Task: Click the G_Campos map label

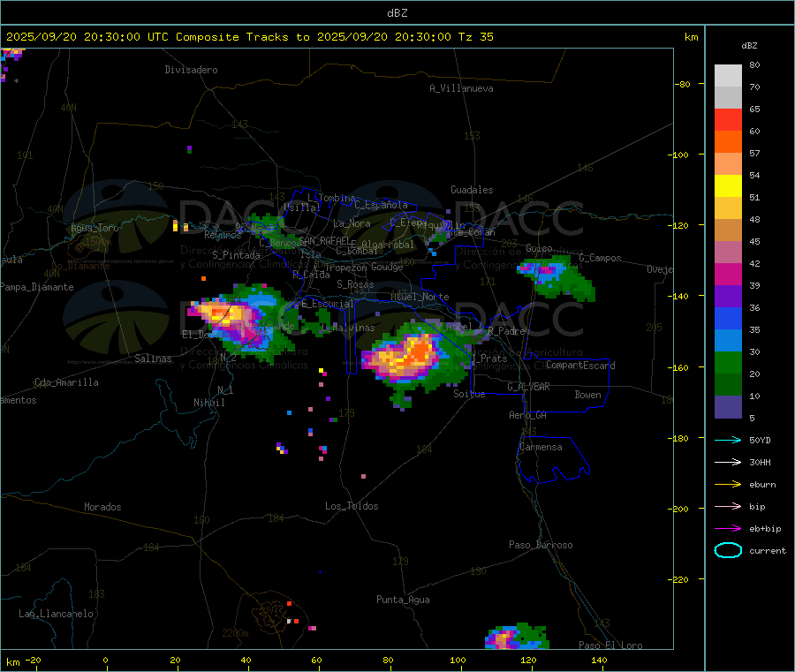Action: click(601, 258)
